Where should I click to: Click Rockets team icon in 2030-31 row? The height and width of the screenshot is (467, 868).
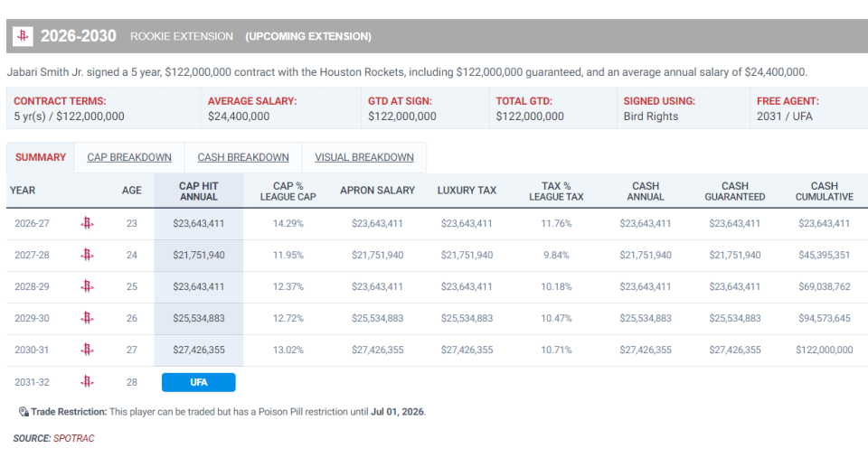pos(87,350)
